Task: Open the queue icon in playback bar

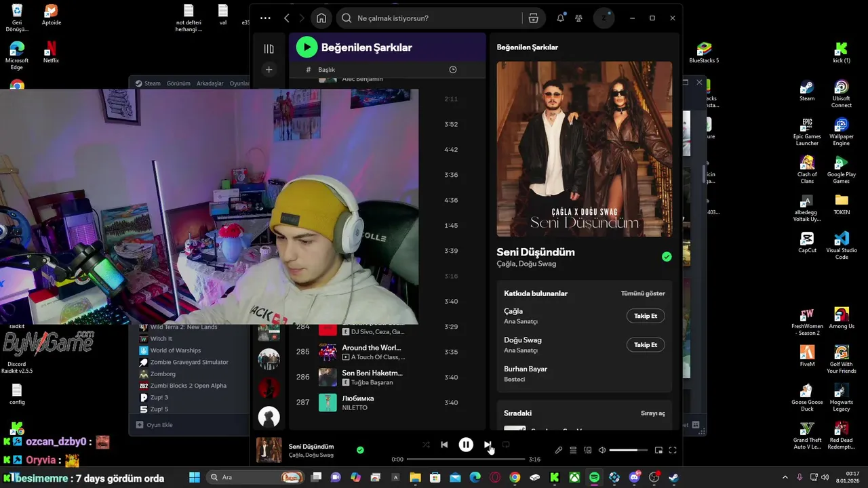Action: tap(573, 450)
